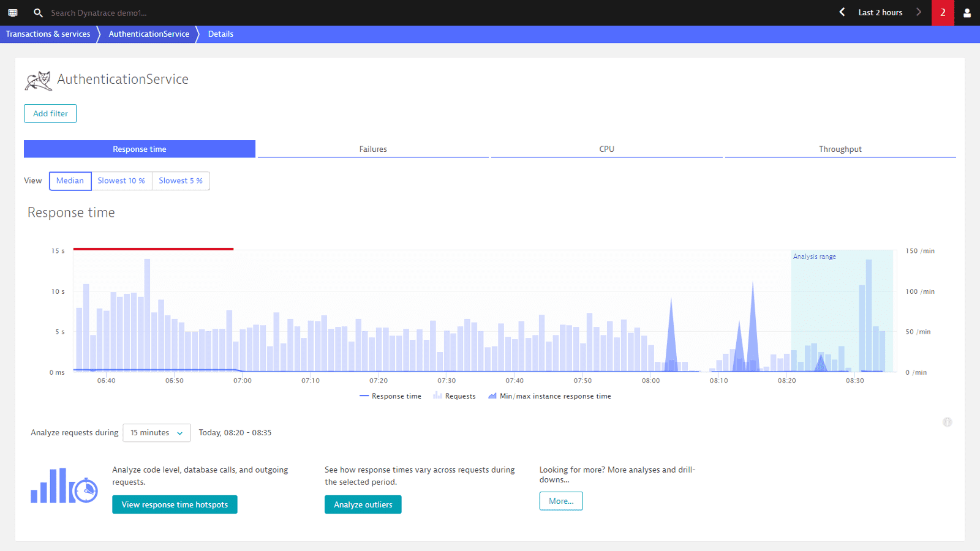This screenshot has height=551, width=980.
Task: Click the 150 /min axis label
Action: pyautogui.click(x=920, y=251)
